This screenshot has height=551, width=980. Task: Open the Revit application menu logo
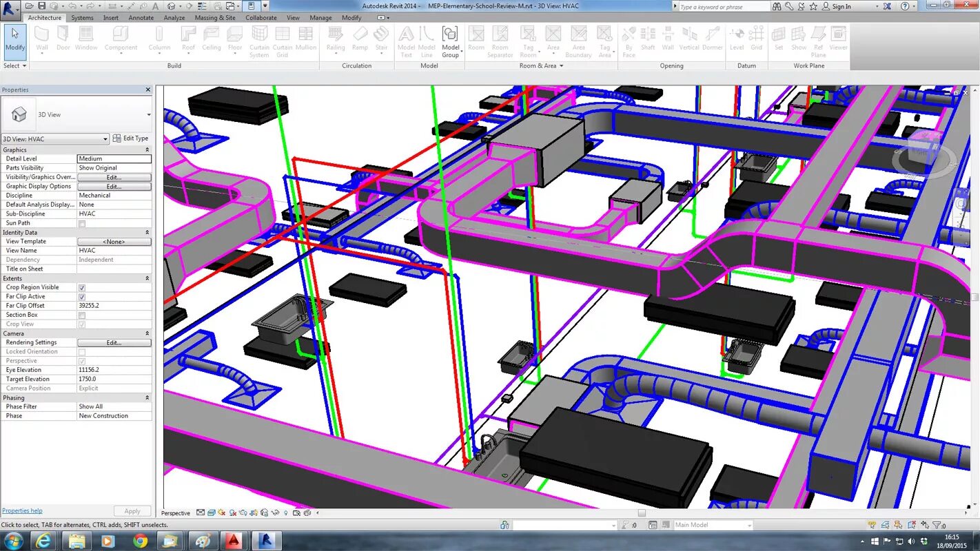(10, 6)
